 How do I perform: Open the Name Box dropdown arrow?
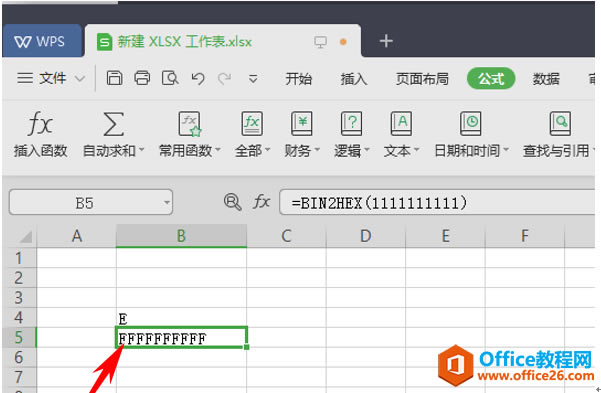(x=167, y=202)
